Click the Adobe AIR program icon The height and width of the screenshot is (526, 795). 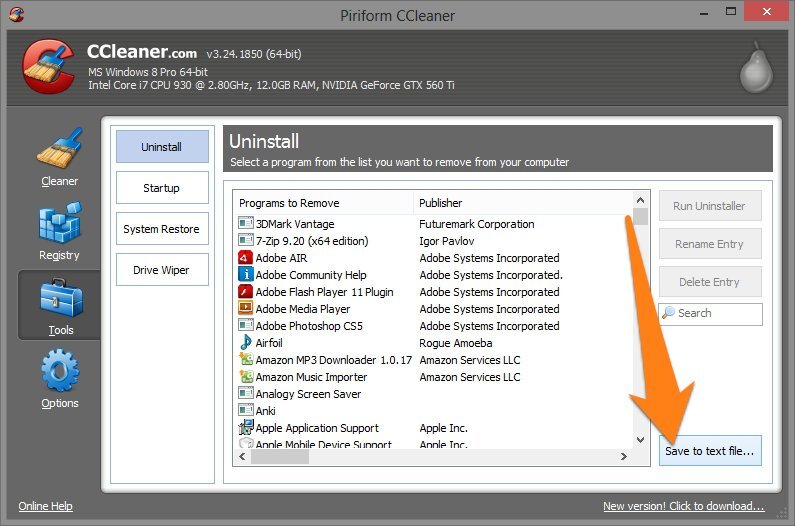tap(246, 258)
